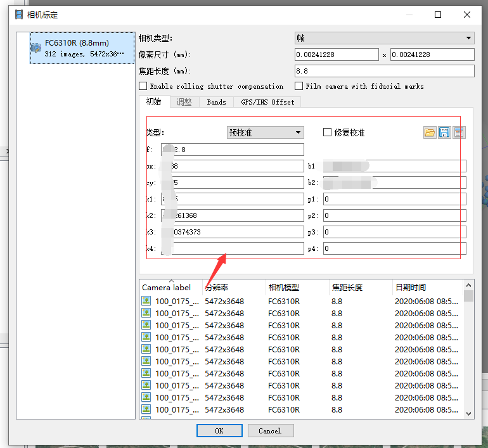Click the Cancel button
This screenshot has height=448, width=488.
click(x=271, y=431)
